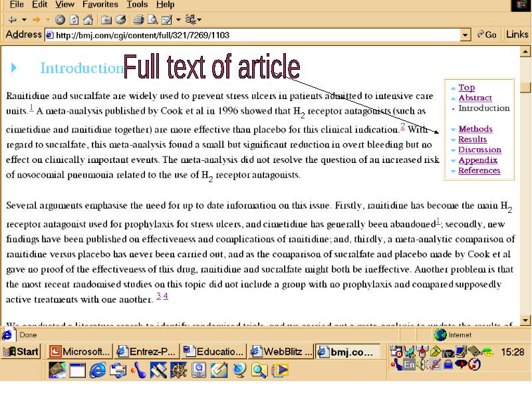Image resolution: width=532 pixels, height=399 pixels.
Task: Click the down arrow icon beside Methods
Action: [x=454, y=129]
